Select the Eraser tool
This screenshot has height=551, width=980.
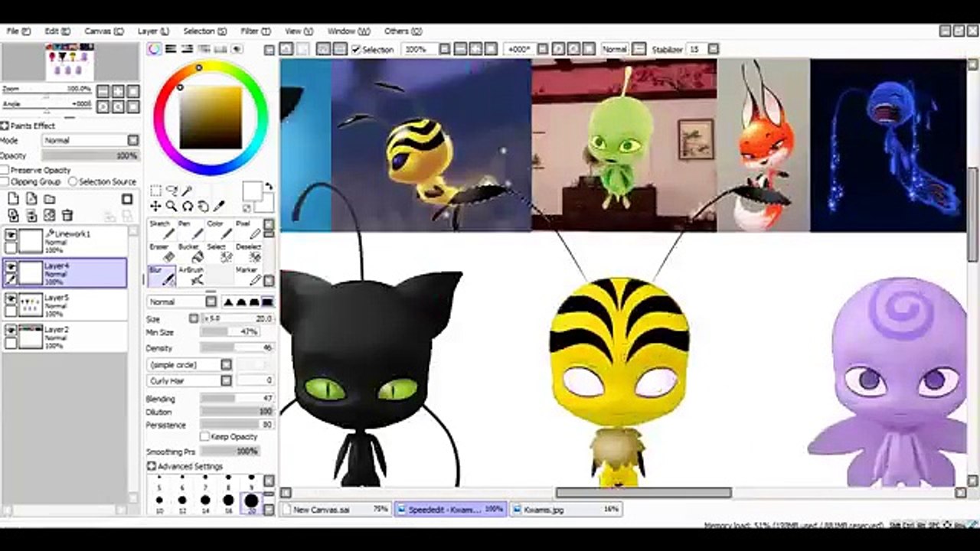162,253
